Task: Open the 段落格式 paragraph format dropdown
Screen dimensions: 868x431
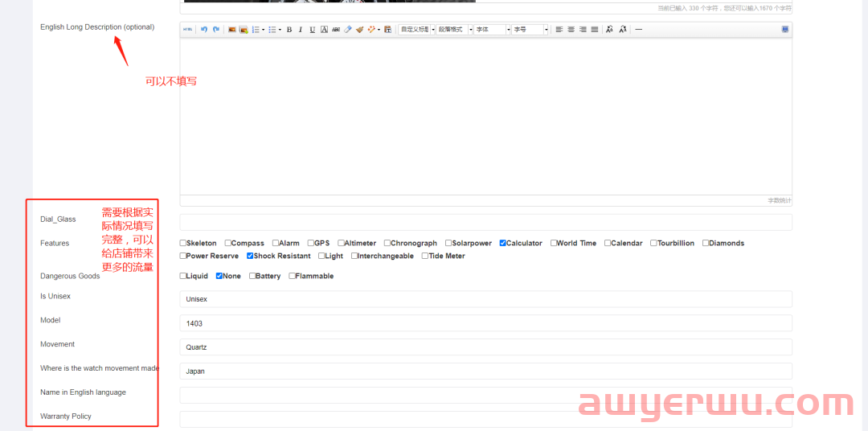Action: (454, 30)
